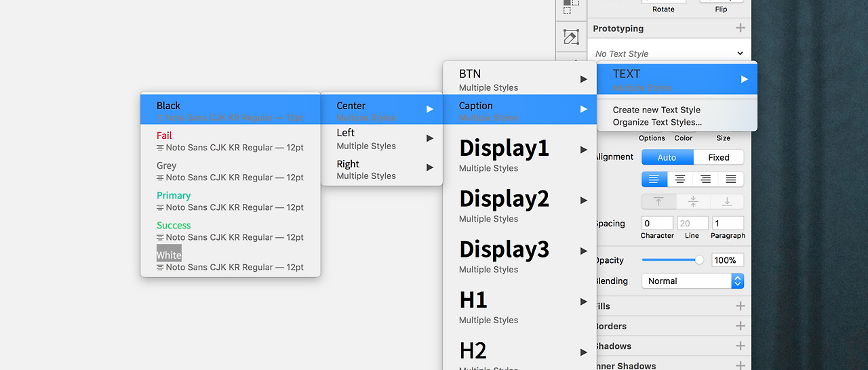
Task: Select Right alignment styles entry
Action: click(382, 169)
